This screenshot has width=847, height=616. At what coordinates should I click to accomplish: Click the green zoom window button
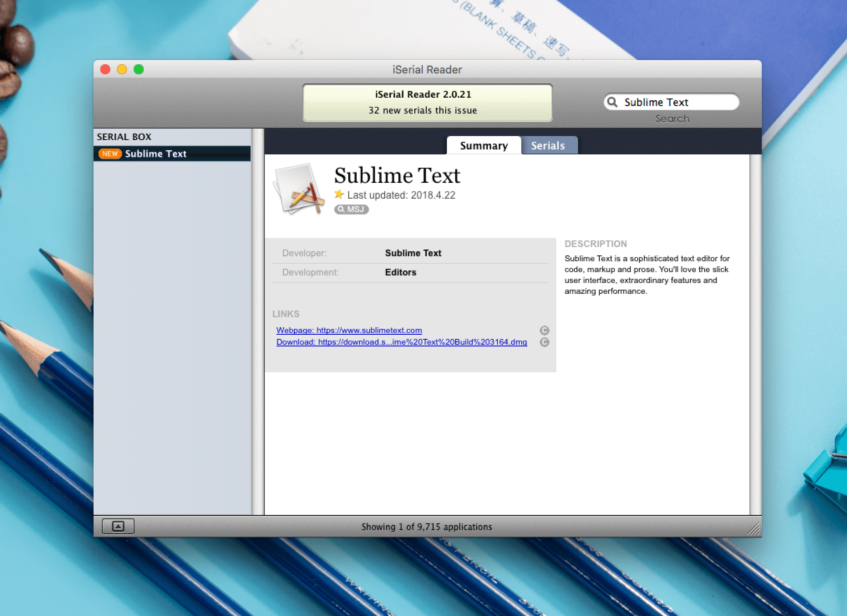tap(139, 69)
